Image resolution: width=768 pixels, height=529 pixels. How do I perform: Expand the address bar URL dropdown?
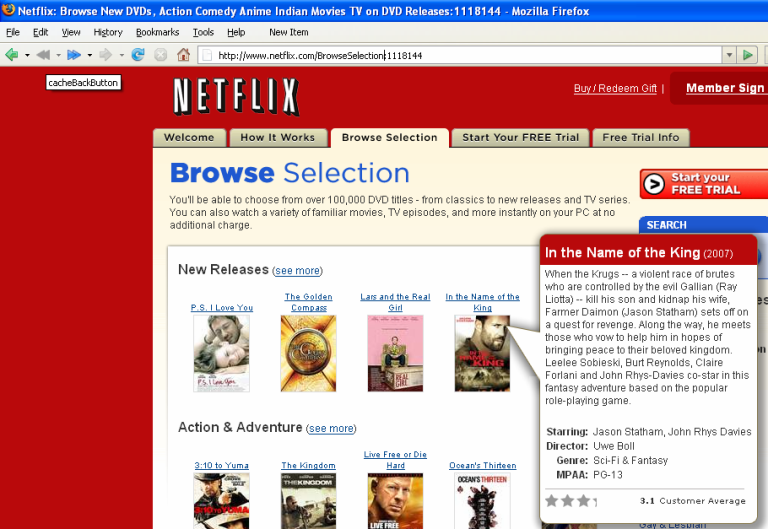click(729, 55)
